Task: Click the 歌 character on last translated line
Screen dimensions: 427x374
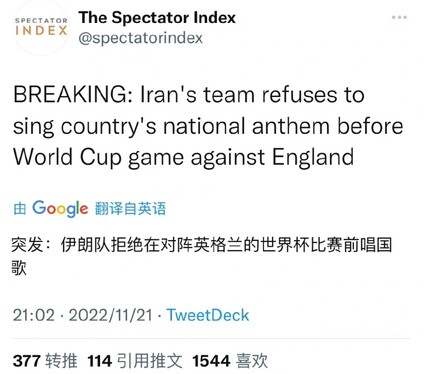Action: pos(19,268)
